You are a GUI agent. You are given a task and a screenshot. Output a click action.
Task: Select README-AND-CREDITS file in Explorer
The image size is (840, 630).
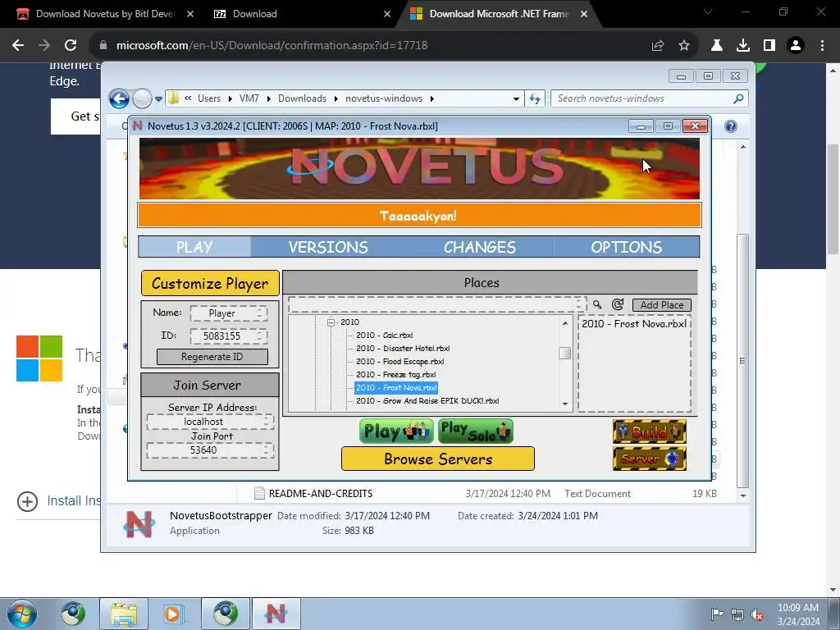pos(321,493)
